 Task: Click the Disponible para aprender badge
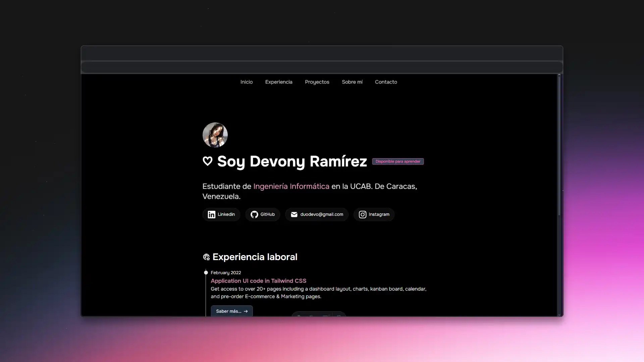398,161
